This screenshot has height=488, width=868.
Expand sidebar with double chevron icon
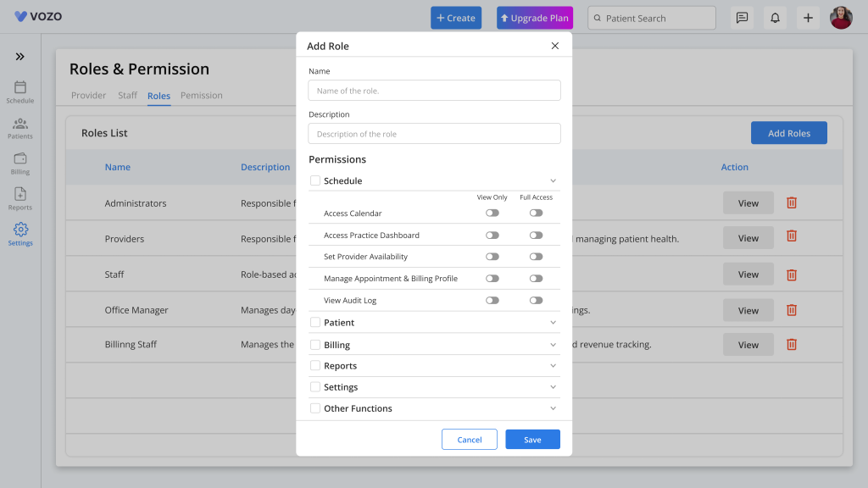click(20, 57)
